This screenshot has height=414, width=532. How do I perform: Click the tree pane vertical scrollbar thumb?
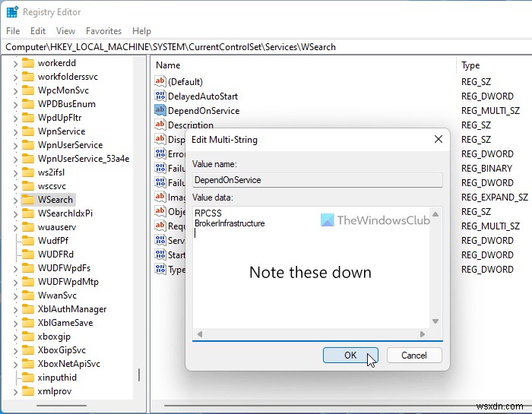(139, 375)
